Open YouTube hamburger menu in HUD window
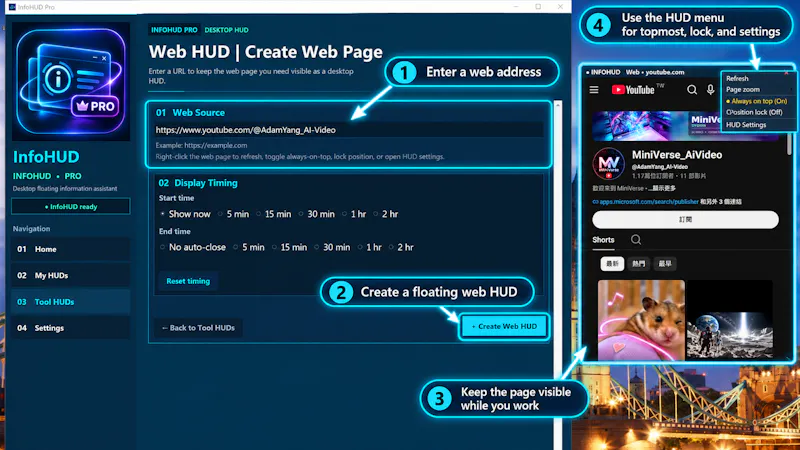The image size is (800, 450). pos(594,90)
